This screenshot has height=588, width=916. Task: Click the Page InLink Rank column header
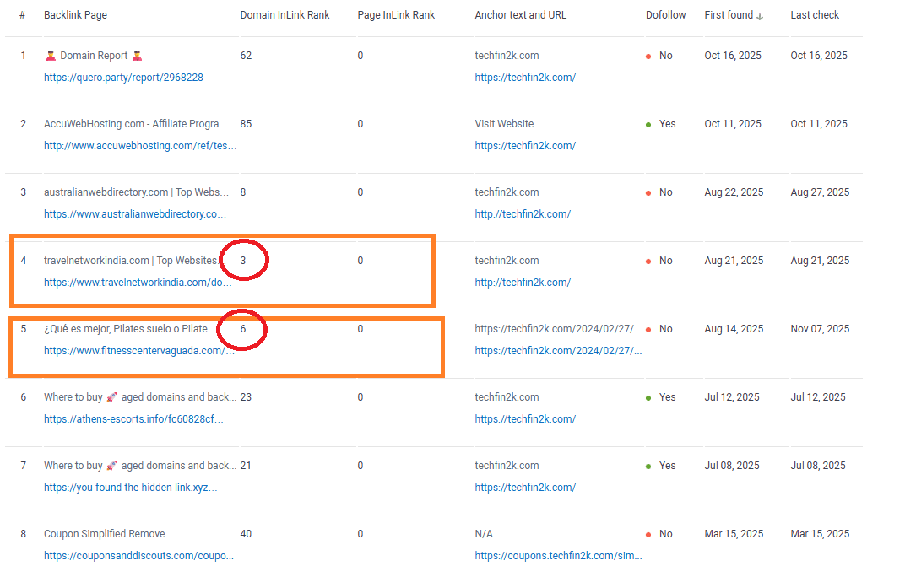pyautogui.click(x=396, y=15)
